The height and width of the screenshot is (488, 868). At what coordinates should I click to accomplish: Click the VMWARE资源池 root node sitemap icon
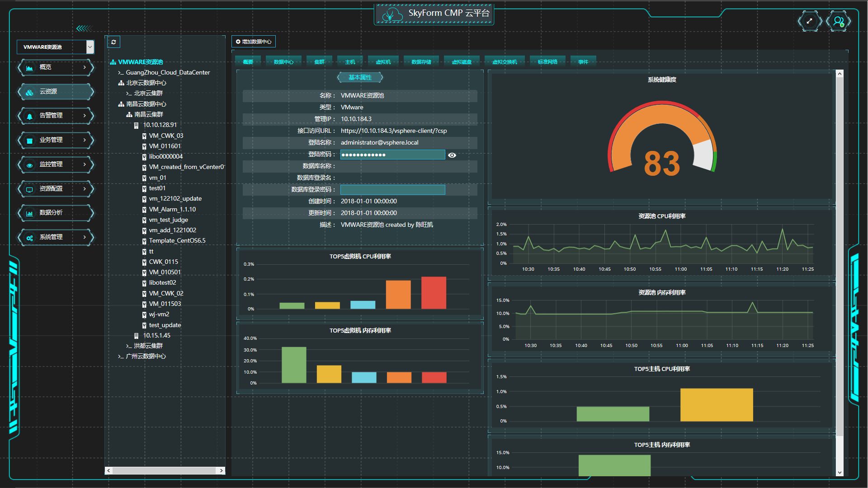tap(113, 62)
